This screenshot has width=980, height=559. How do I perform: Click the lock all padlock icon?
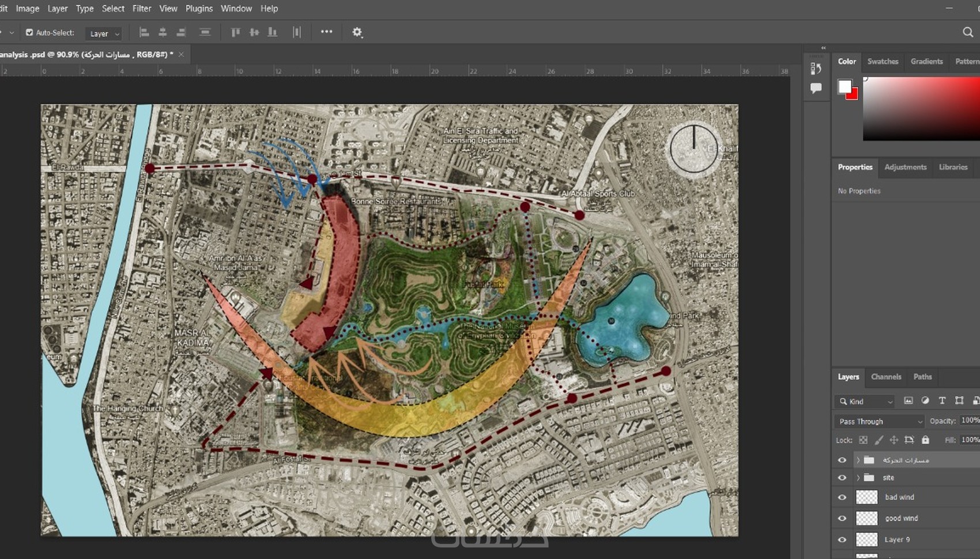point(925,440)
